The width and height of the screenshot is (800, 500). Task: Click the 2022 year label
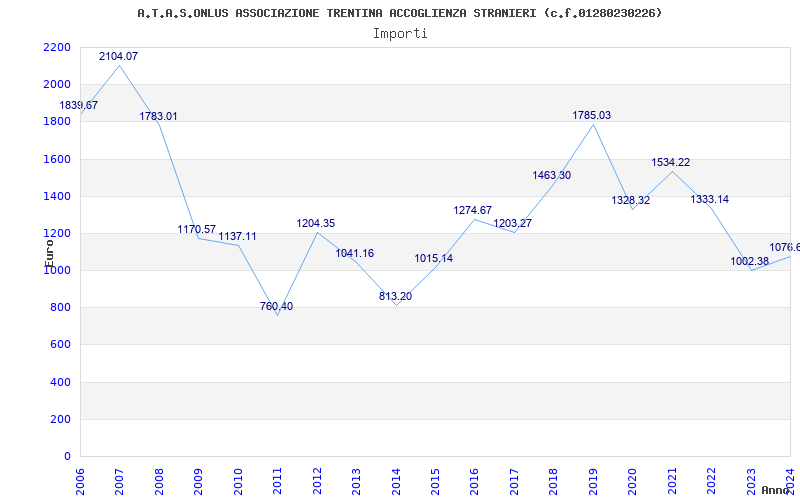coord(711,481)
